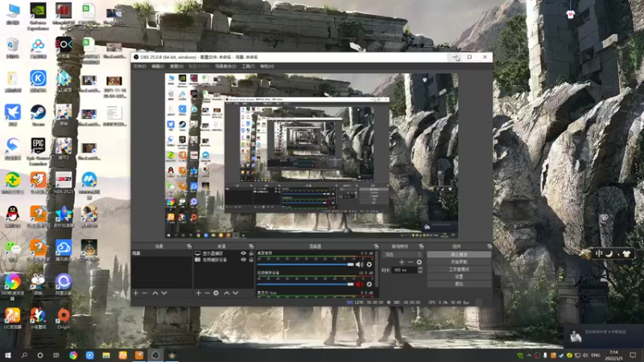Remove selected source with Sources minus icon
The image size is (644, 362).
pyautogui.click(x=207, y=293)
